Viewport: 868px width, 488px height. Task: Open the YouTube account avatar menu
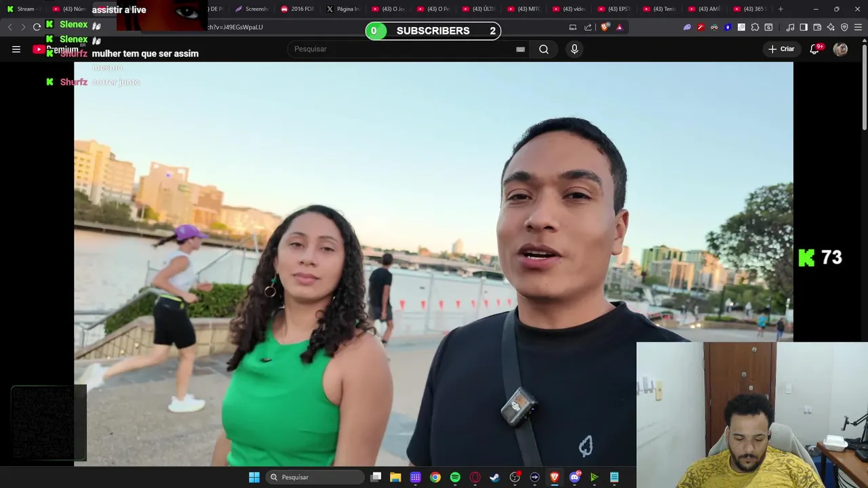[840, 49]
